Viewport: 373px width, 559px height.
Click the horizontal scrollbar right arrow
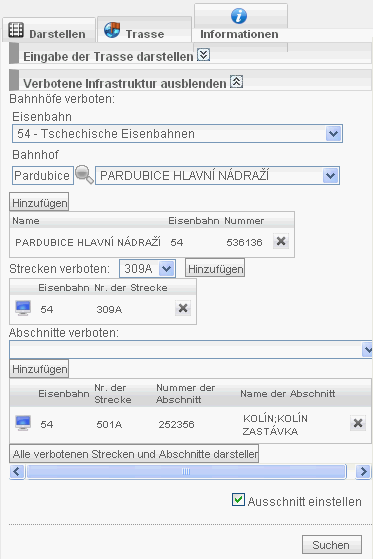tap(363, 471)
